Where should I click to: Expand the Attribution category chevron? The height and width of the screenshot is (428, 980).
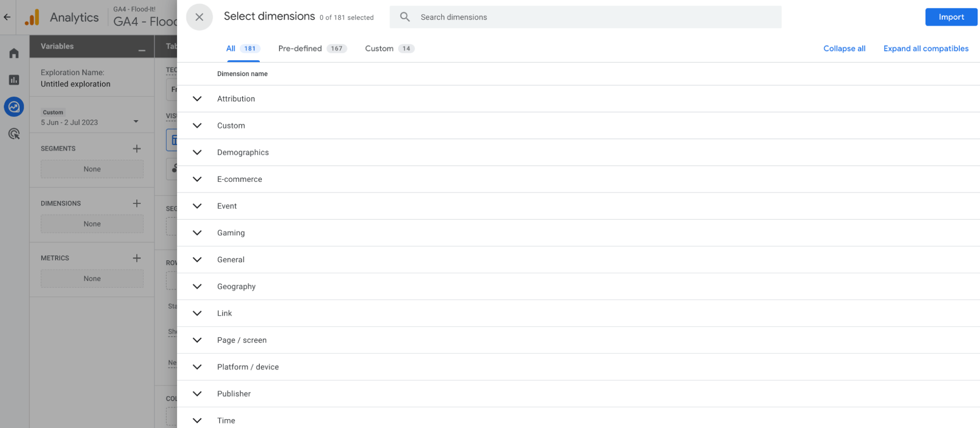(x=197, y=99)
